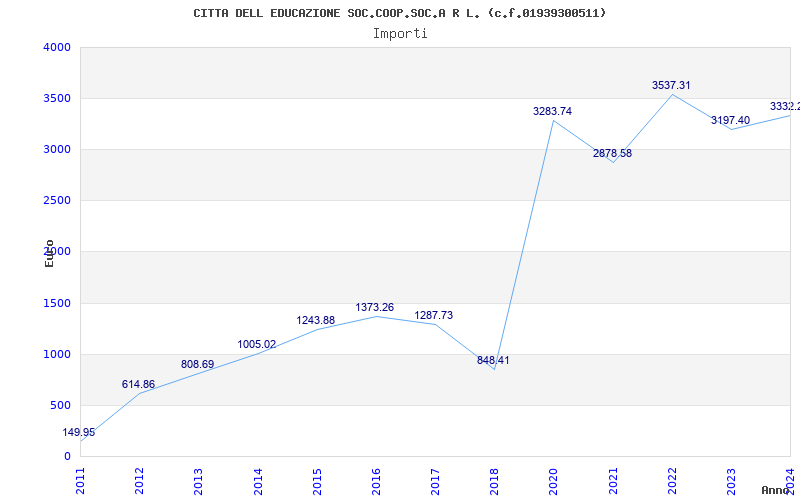Screen dimensions: 800x500
Task: Select the 1287.73 data label
Action: click(434, 316)
